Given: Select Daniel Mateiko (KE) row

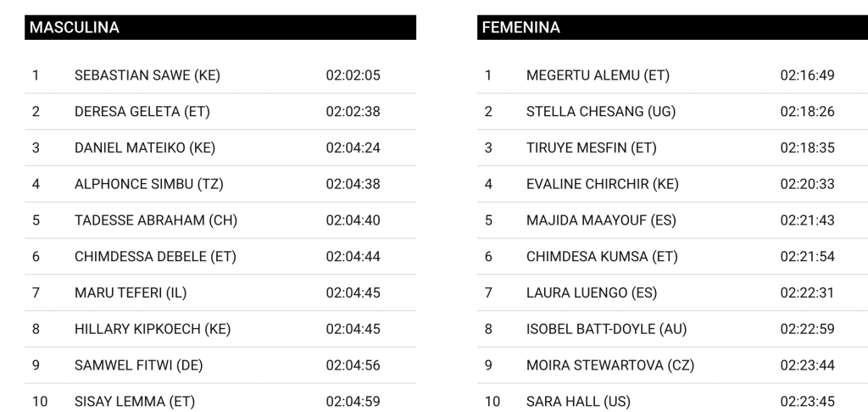Looking at the screenshot, I should pyautogui.click(x=144, y=148).
